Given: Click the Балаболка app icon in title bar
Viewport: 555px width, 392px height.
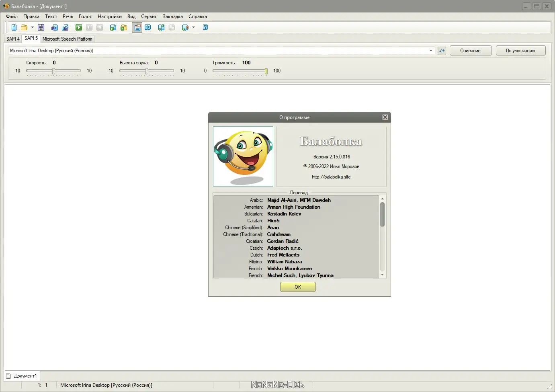Looking at the screenshot, I should [x=6, y=6].
